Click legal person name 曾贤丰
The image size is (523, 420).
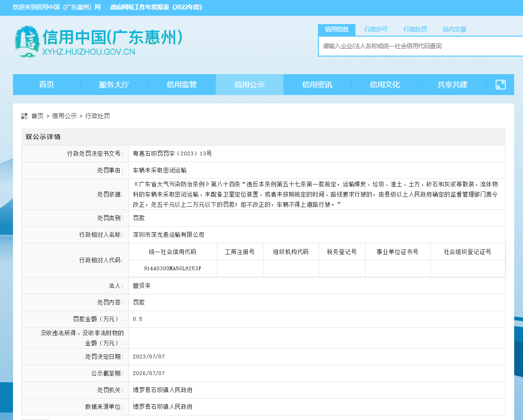click(x=142, y=286)
